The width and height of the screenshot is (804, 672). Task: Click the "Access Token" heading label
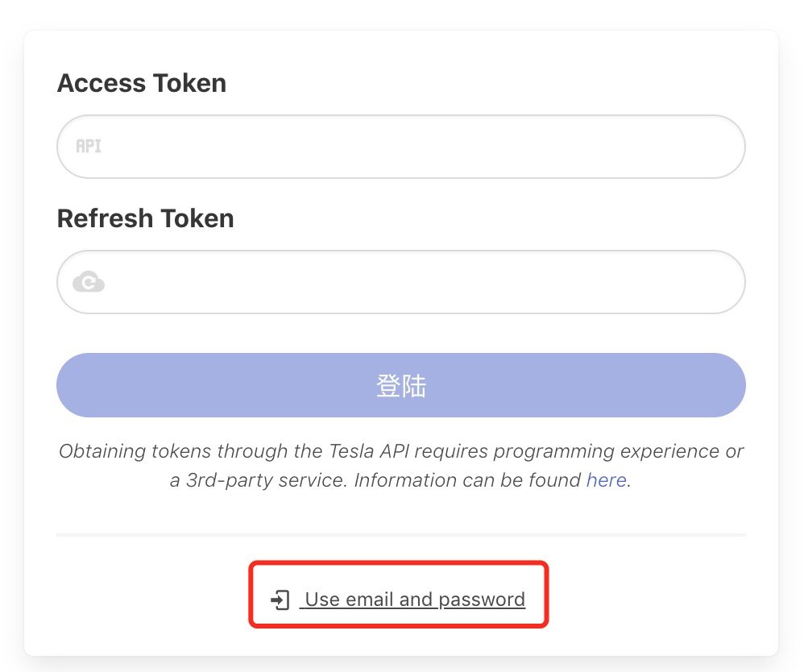pyautogui.click(x=142, y=83)
